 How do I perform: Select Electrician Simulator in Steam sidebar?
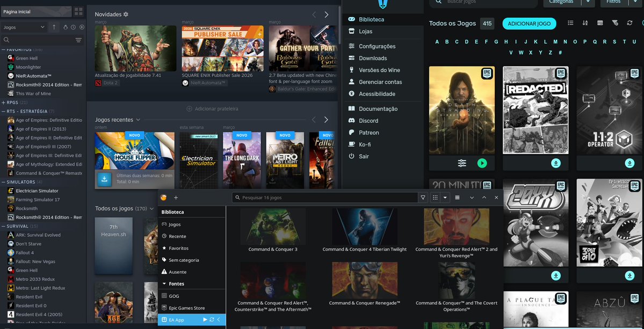coord(37,191)
